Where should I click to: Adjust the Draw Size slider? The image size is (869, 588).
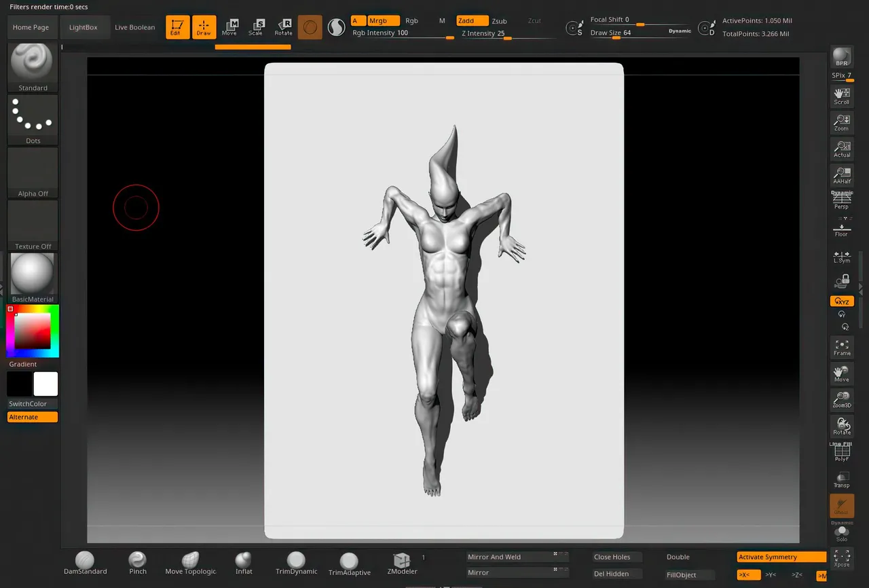click(x=627, y=33)
